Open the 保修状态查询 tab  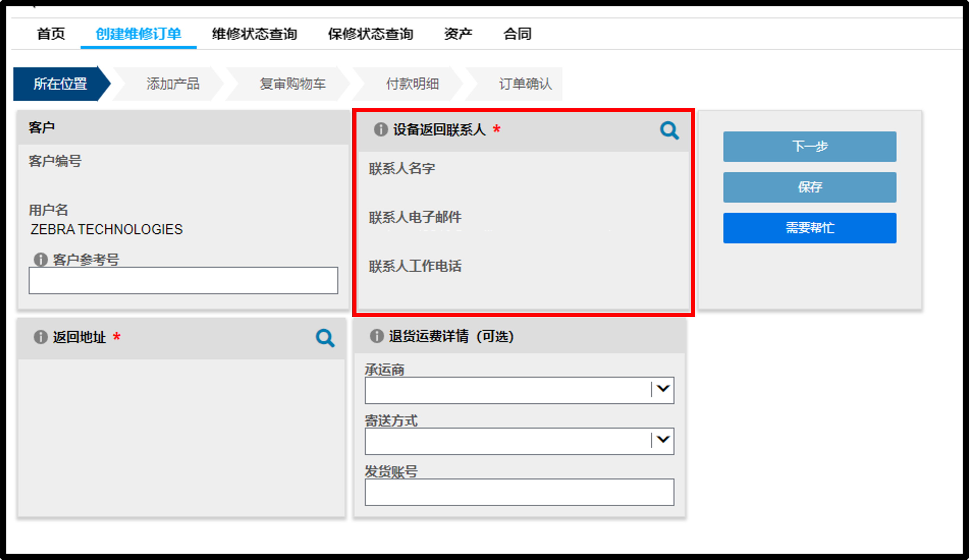(370, 34)
